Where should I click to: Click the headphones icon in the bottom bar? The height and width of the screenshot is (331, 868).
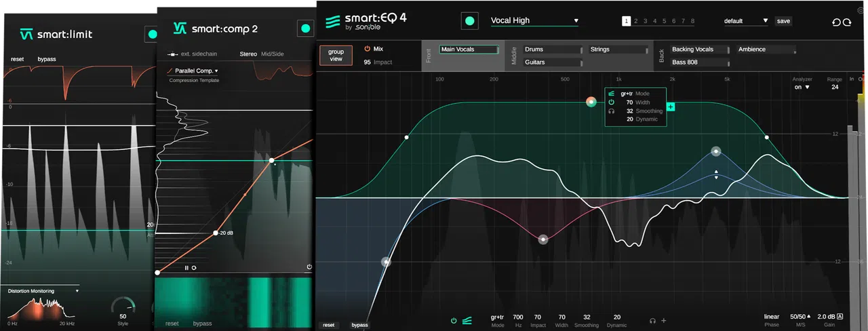tap(652, 320)
